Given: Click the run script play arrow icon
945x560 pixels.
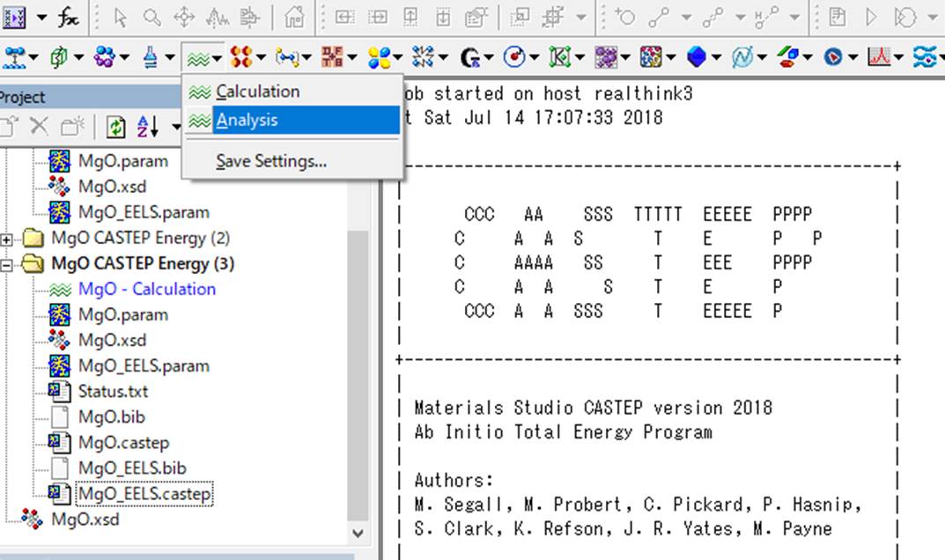Looking at the screenshot, I should tap(871, 18).
